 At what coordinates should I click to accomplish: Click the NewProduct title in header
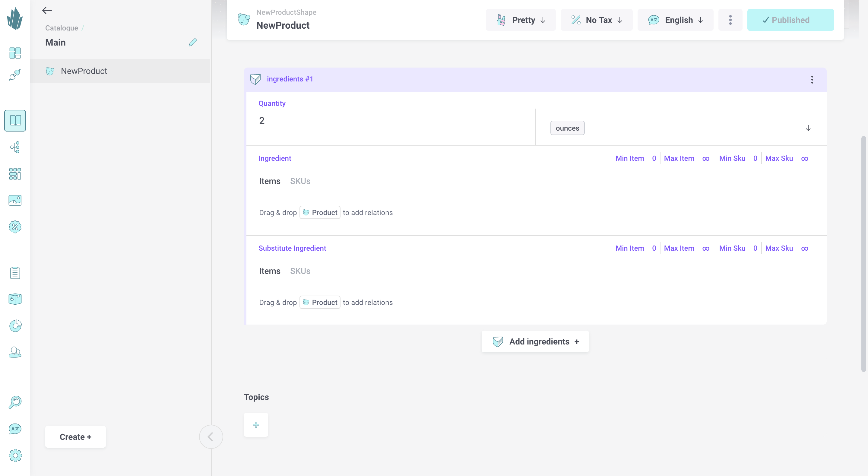[283, 25]
